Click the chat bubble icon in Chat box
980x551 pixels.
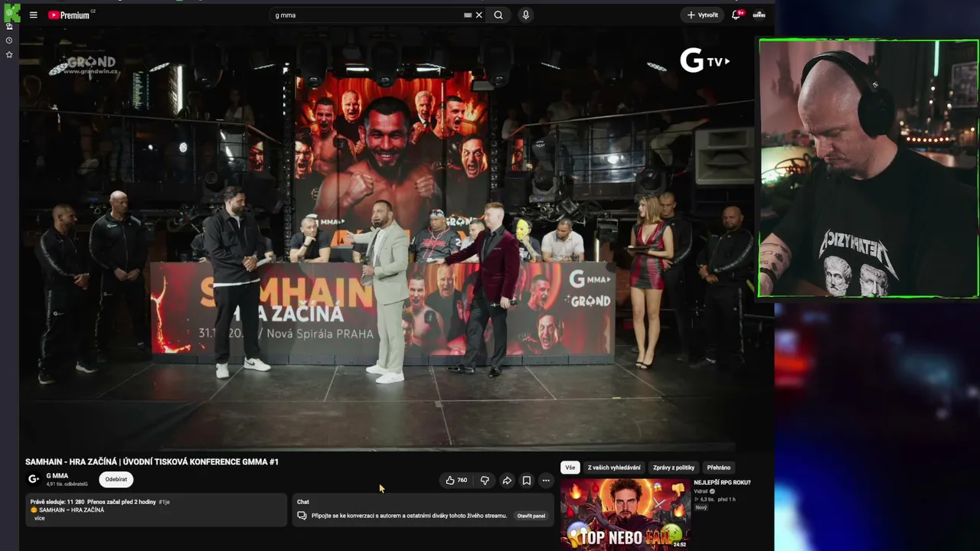point(302,516)
